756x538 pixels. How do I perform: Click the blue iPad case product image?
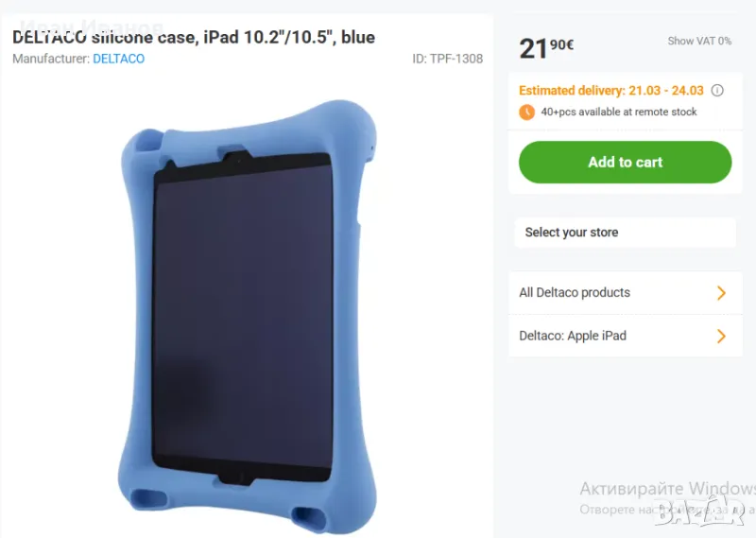click(248, 316)
